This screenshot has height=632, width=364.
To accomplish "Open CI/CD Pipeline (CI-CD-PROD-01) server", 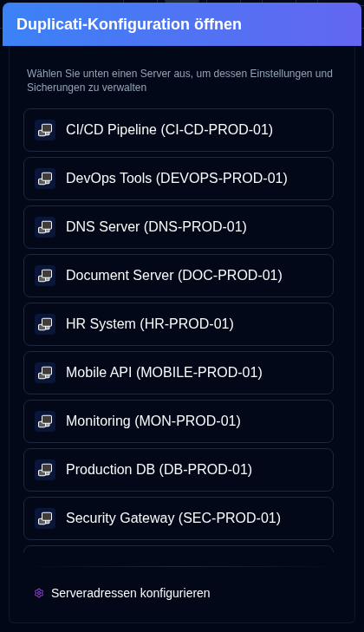I will point(179,130).
